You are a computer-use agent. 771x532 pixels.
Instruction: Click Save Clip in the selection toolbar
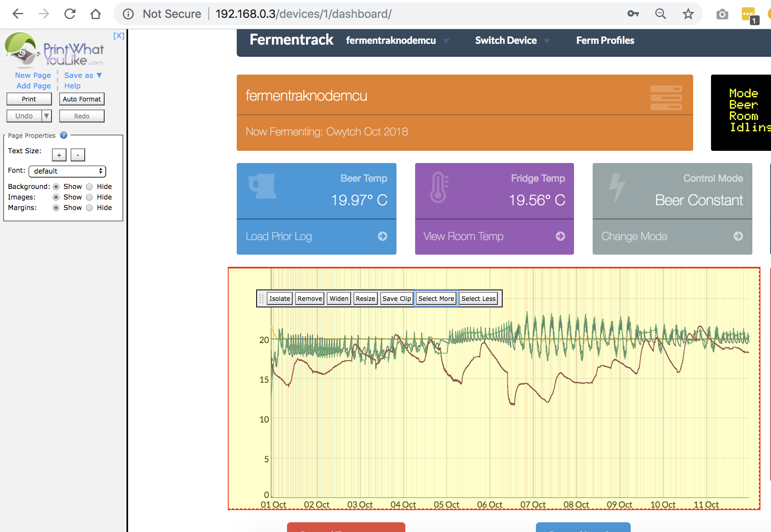(x=396, y=298)
